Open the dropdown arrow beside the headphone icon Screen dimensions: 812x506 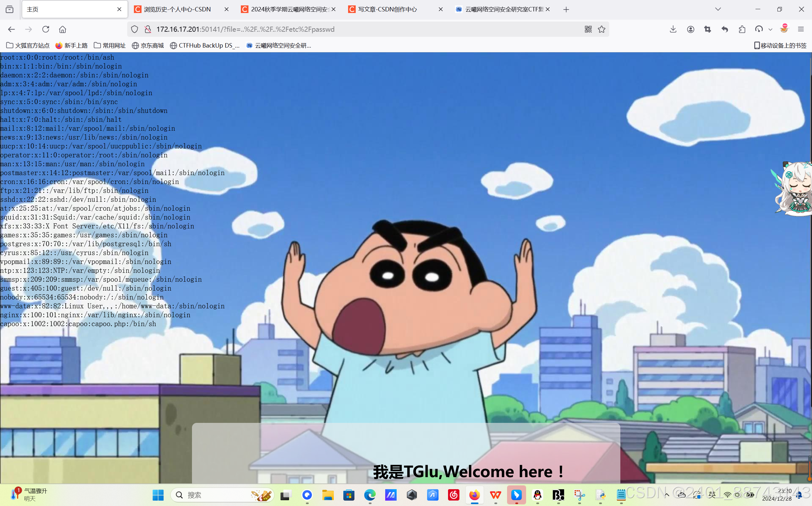[x=770, y=30]
